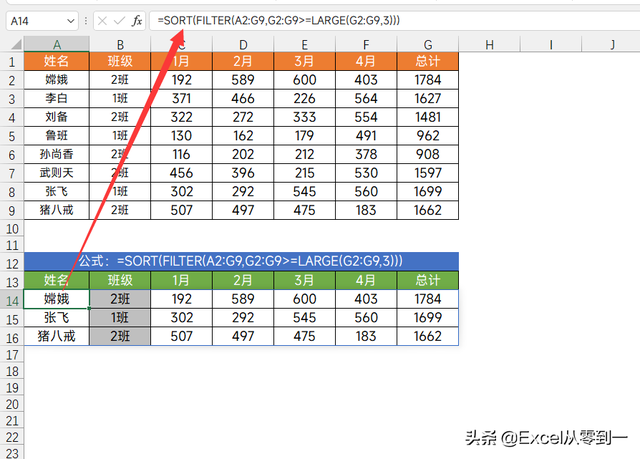Click cell 560 in row 15
The width and height of the screenshot is (640, 459).
click(x=366, y=317)
